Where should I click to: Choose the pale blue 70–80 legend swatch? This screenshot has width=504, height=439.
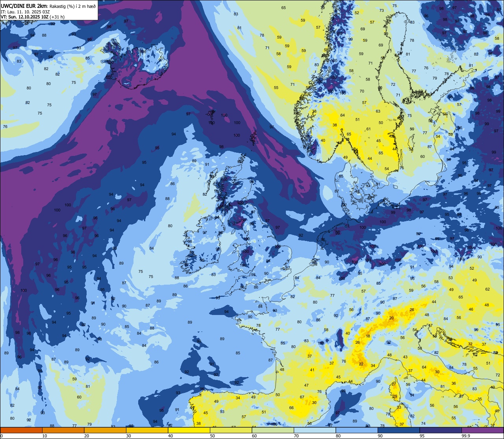[x=315, y=430]
